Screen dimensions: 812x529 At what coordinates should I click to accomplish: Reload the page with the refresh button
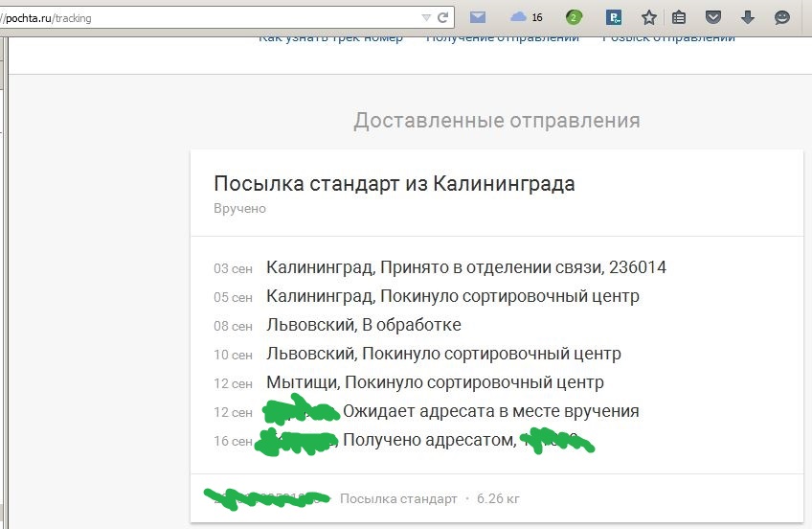coord(443,17)
